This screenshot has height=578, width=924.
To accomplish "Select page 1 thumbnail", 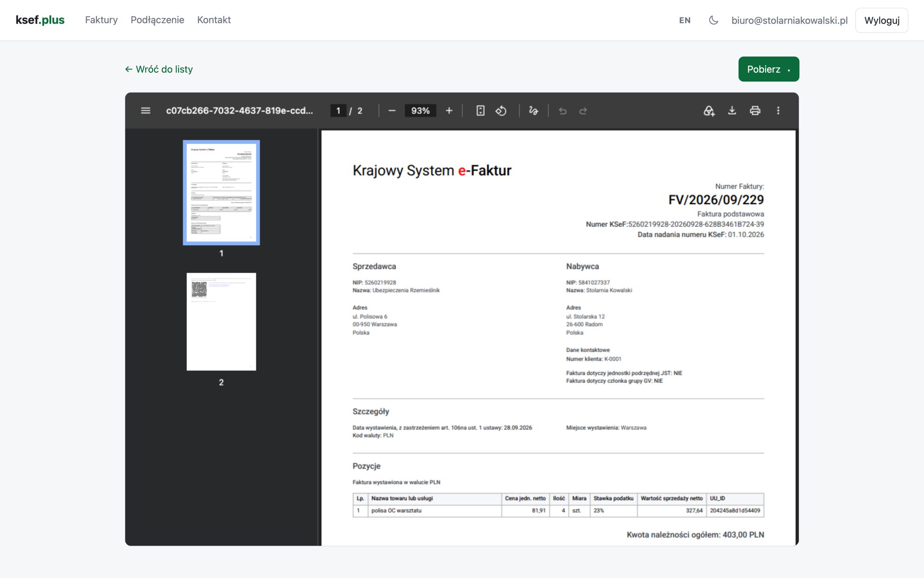I will point(221,193).
